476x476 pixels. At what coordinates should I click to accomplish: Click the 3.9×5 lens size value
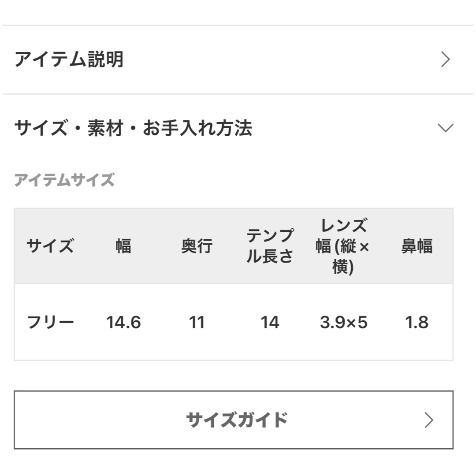[x=343, y=322]
